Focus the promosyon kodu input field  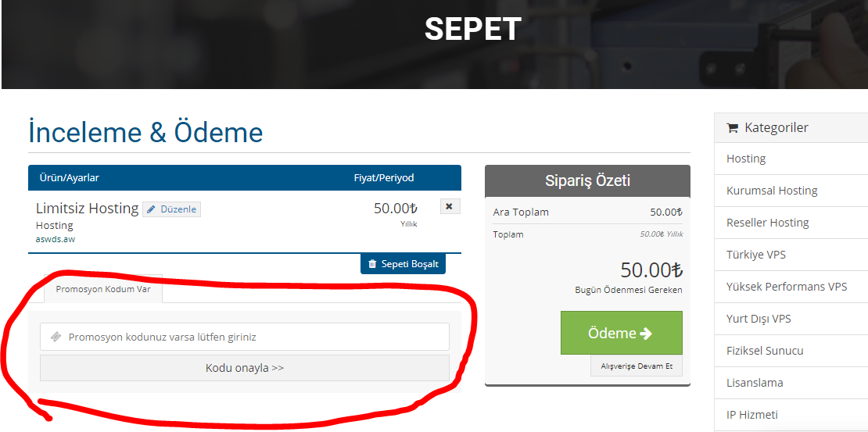click(245, 337)
